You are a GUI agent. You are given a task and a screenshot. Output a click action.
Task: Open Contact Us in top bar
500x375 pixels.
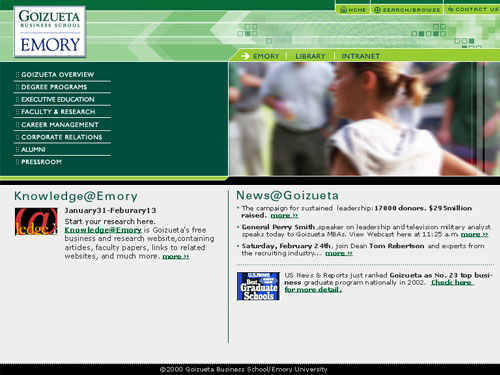click(473, 10)
